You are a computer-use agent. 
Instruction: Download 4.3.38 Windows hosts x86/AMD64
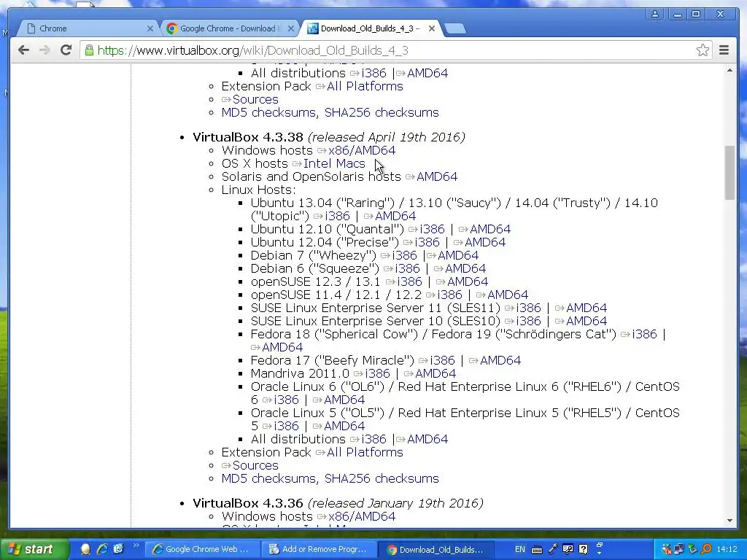[x=362, y=150]
